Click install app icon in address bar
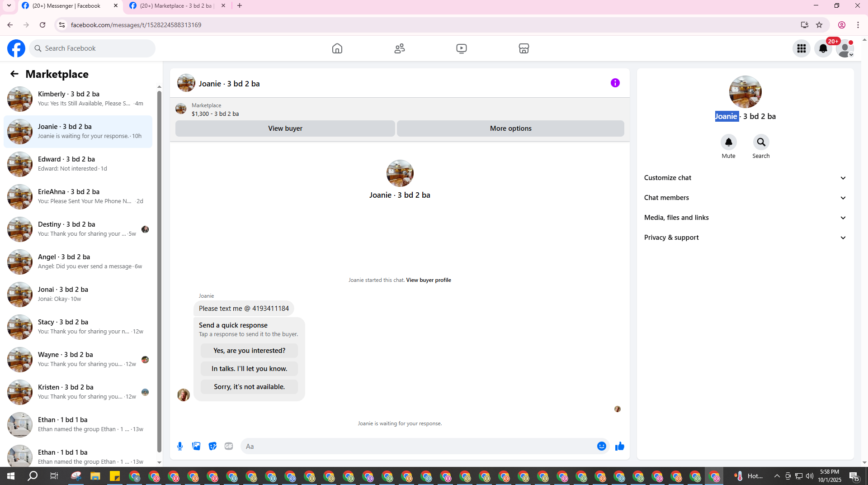Screen dimensions: 868x485 click(804, 25)
